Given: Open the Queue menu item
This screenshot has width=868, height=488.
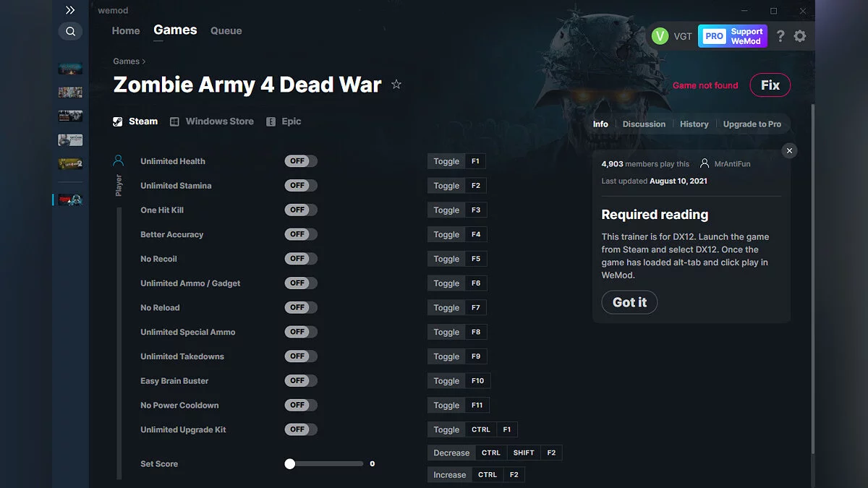Looking at the screenshot, I should (x=226, y=30).
